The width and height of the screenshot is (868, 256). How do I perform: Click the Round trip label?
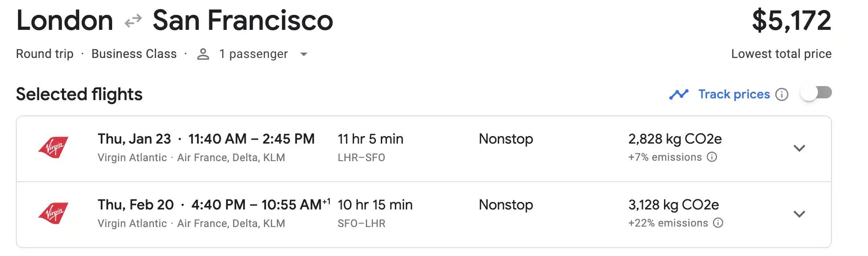pos(45,54)
